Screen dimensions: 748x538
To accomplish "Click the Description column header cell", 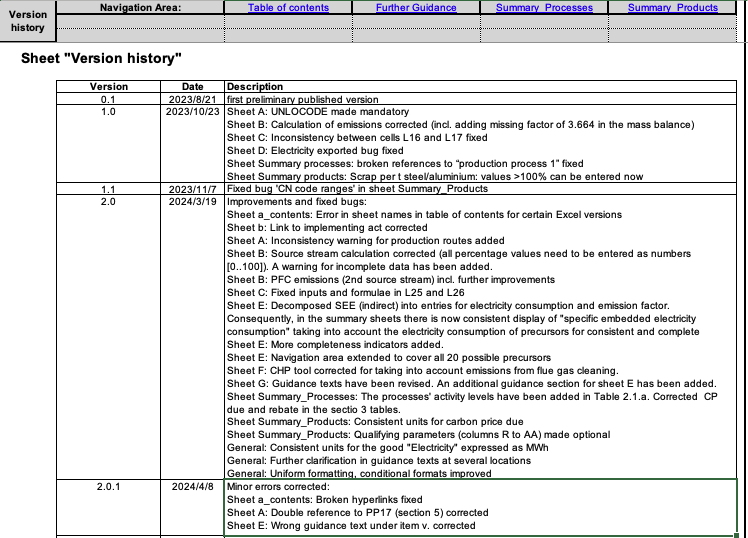I will 255,87.
